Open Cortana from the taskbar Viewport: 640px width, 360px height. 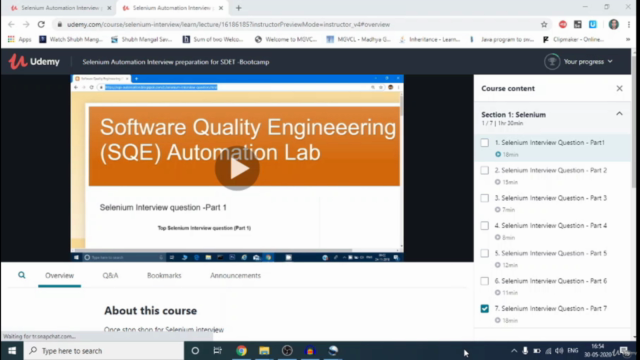pyautogui.click(x=195, y=351)
